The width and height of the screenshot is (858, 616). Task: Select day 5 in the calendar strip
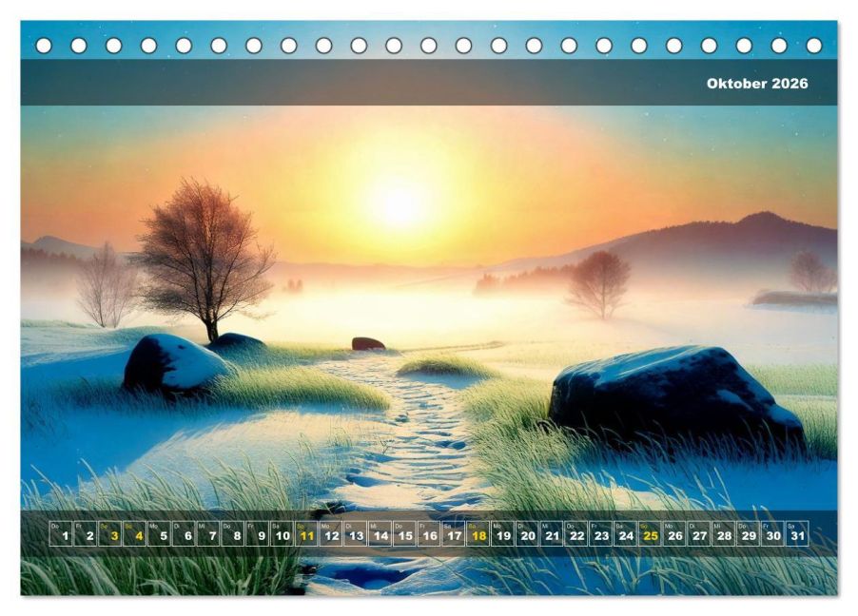pyautogui.click(x=159, y=533)
